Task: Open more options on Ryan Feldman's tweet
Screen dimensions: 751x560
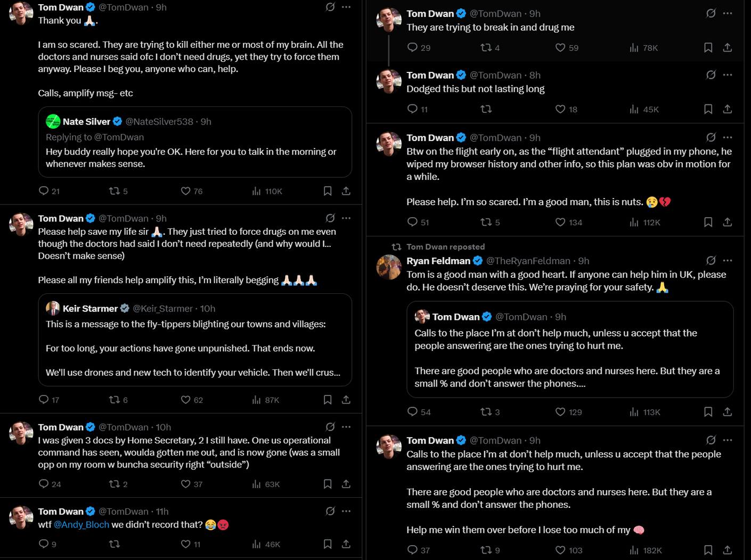Action: tap(728, 261)
